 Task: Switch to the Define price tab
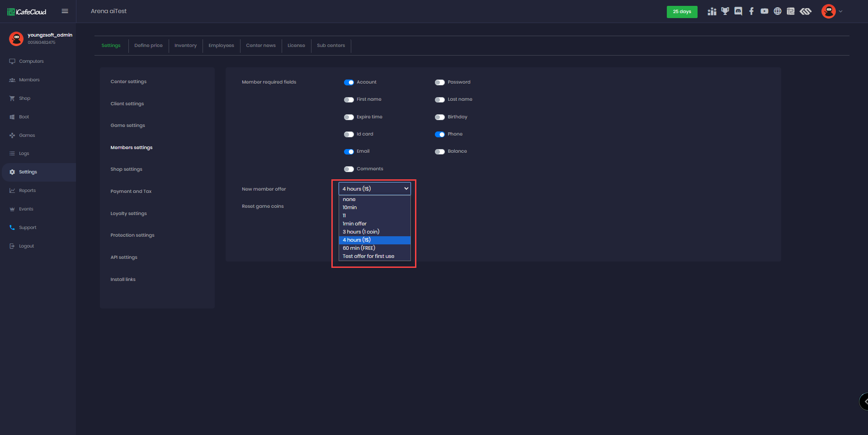point(148,46)
